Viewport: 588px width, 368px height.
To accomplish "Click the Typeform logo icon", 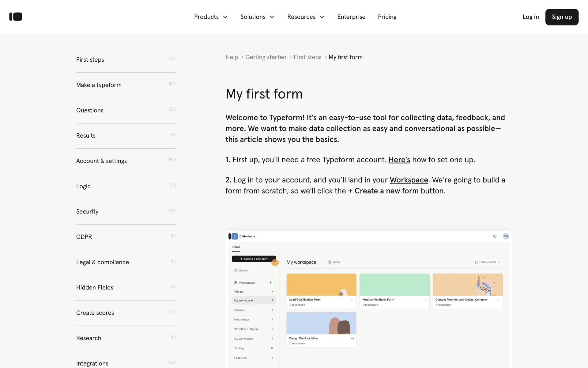I will [16, 17].
